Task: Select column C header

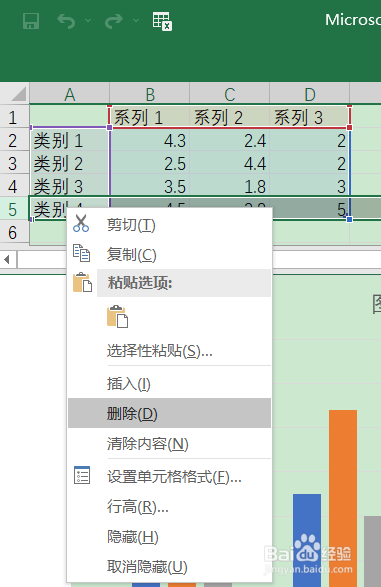Action: pyautogui.click(x=229, y=94)
